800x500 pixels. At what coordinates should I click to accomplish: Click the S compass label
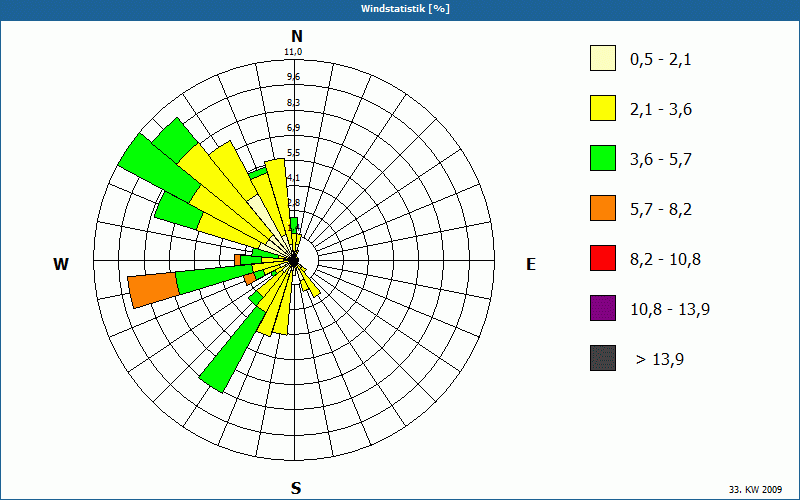pyautogui.click(x=296, y=488)
